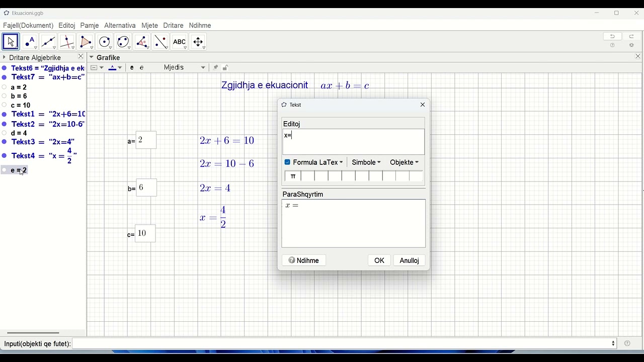Open the Simbole dropdown
Viewport: 644px width, 362px height.
click(x=366, y=162)
